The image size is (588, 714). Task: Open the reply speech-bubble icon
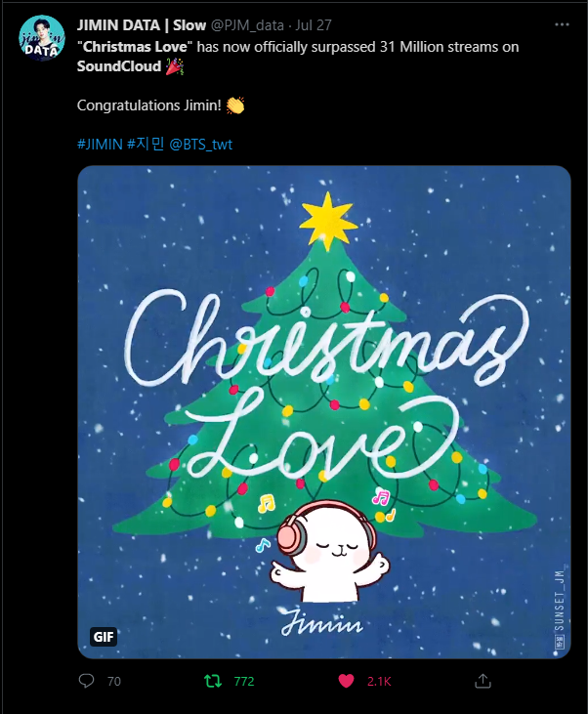point(86,681)
